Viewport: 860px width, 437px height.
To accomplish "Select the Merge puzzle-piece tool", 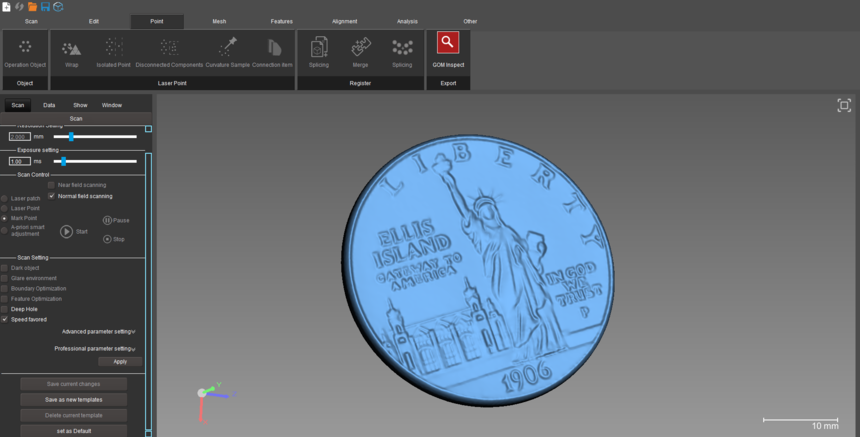I will point(360,53).
